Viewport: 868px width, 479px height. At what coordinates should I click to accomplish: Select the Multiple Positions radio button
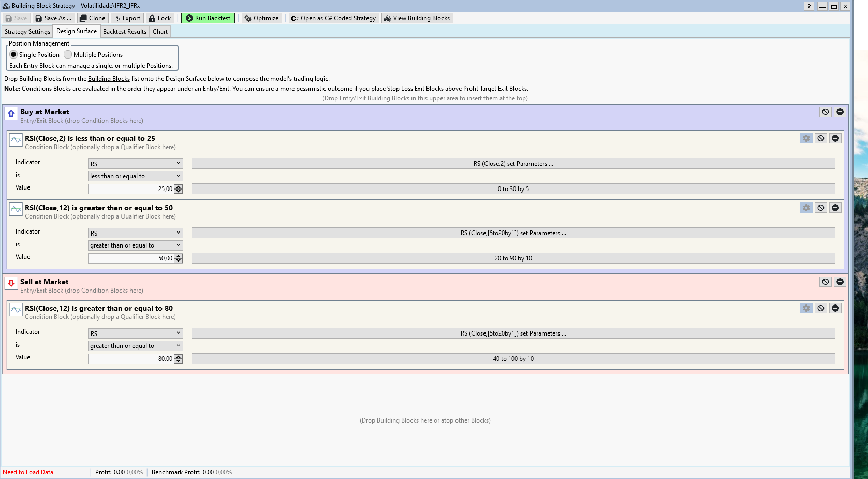click(67, 54)
